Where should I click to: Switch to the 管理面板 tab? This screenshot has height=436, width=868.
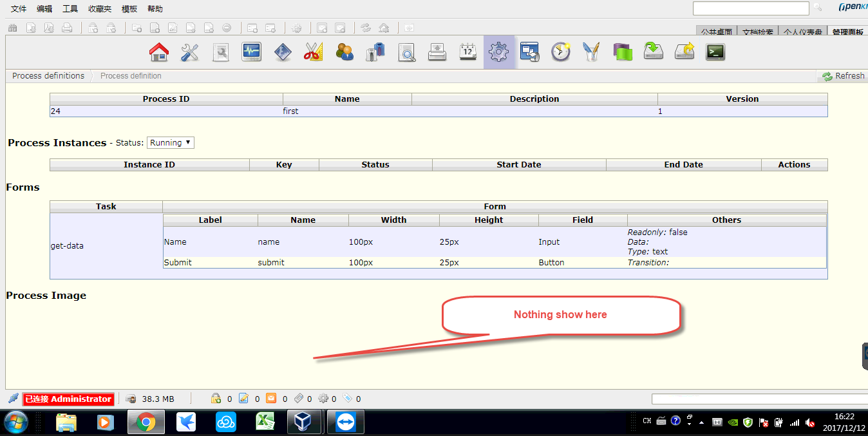pyautogui.click(x=847, y=32)
